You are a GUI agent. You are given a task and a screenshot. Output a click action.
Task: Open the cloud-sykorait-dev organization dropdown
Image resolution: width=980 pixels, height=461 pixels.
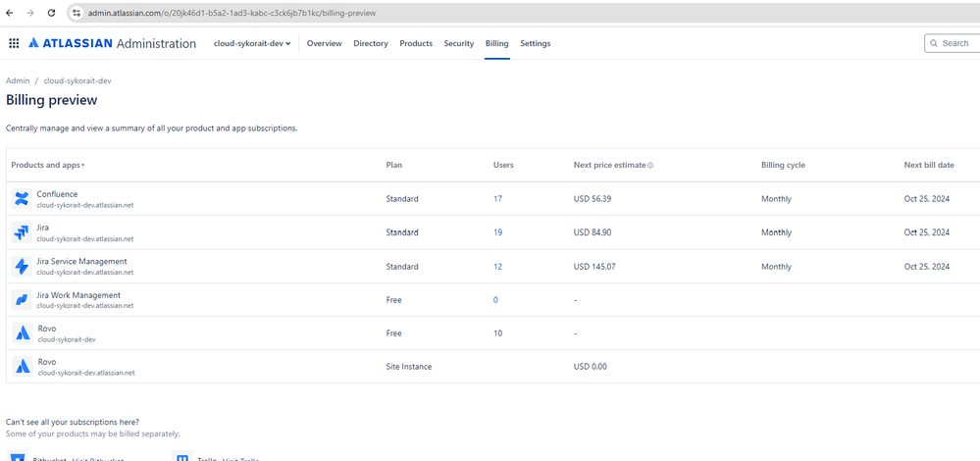[x=252, y=43]
